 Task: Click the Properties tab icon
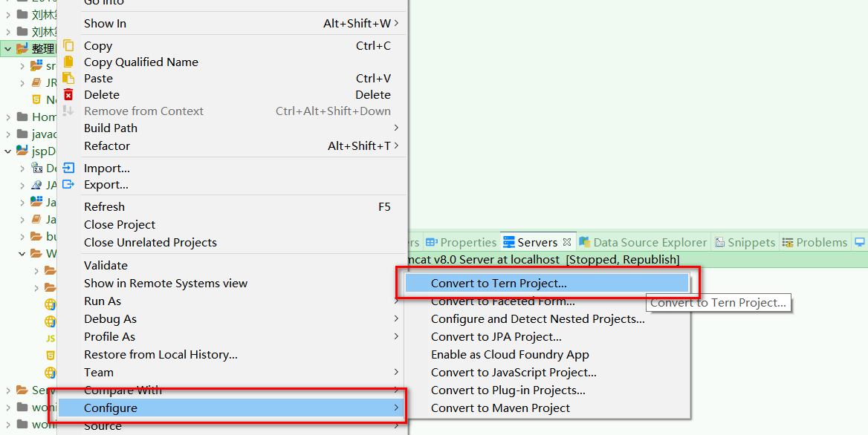tap(432, 242)
